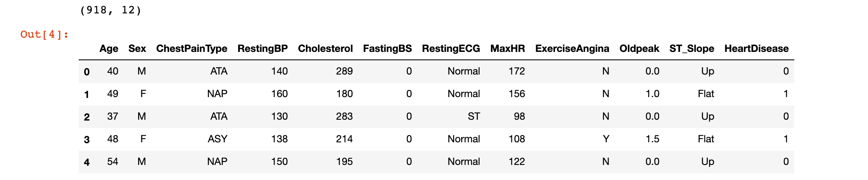Click the Sex column header
Image resolution: width=868 pixels, height=180 pixels.
137,49
